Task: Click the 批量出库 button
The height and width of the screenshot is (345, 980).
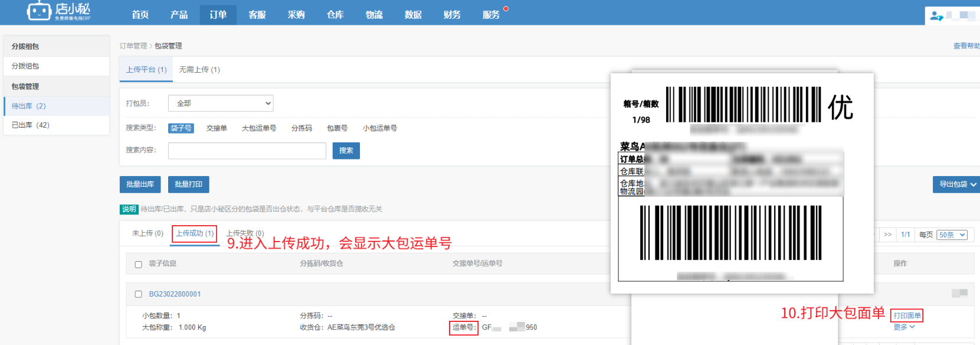Action: coord(140,184)
